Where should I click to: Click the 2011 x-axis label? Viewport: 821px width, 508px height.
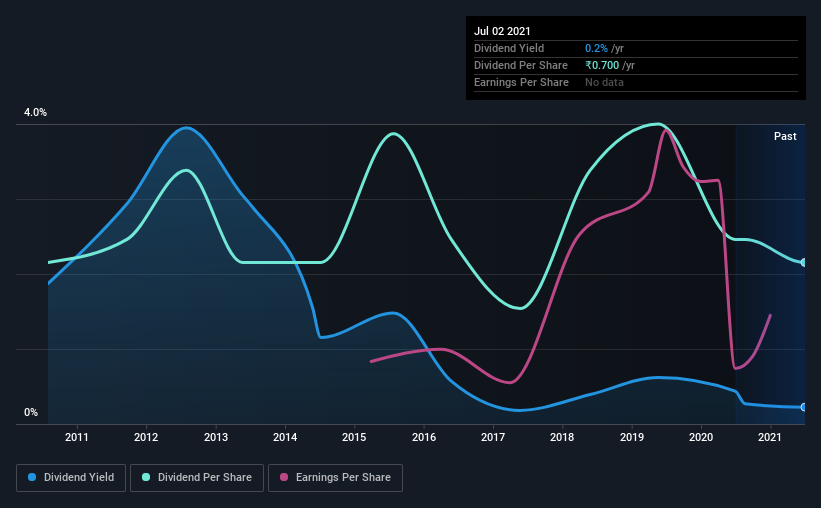[76, 437]
